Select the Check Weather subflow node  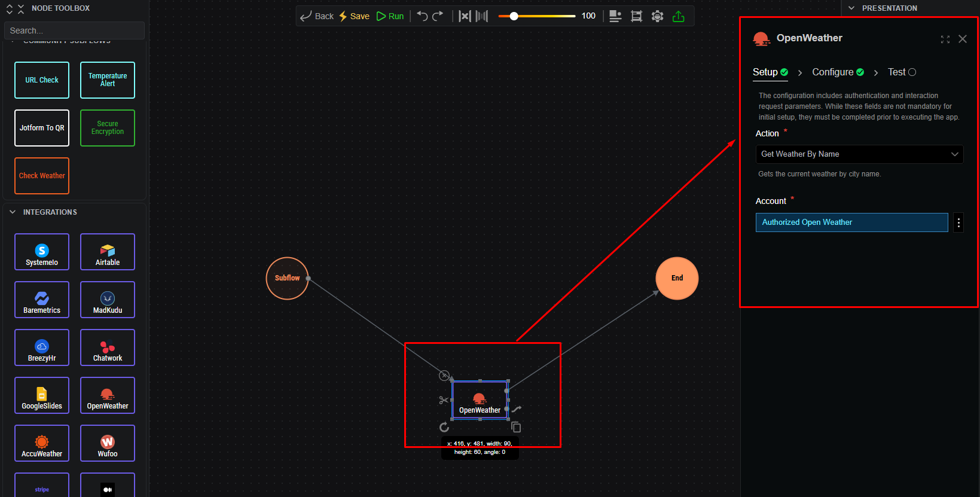pyautogui.click(x=42, y=176)
